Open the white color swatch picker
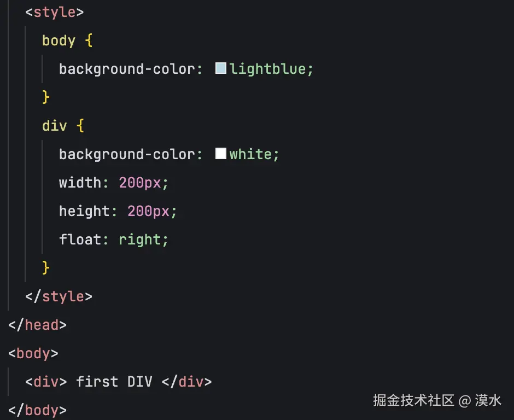Viewport: 514px width, 420px height. [220, 154]
